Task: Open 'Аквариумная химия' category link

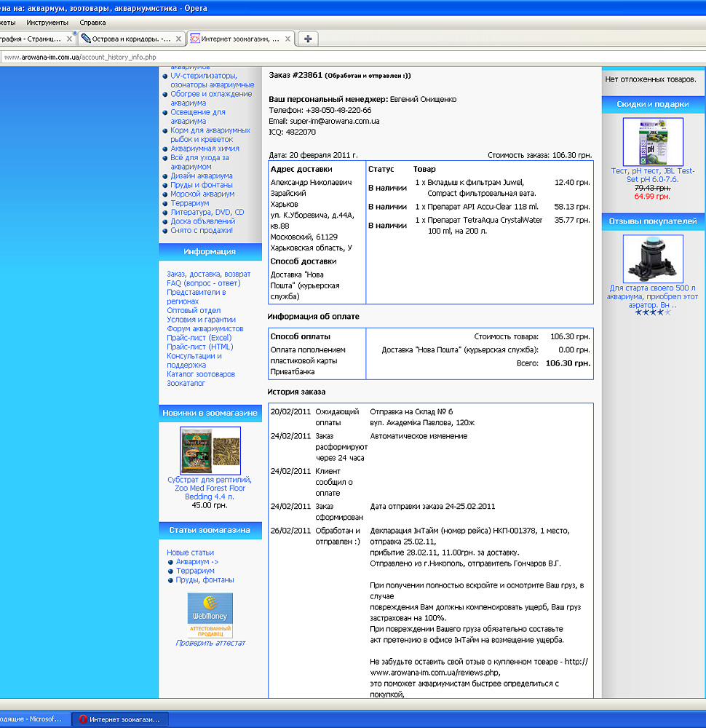Action: point(204,149)
